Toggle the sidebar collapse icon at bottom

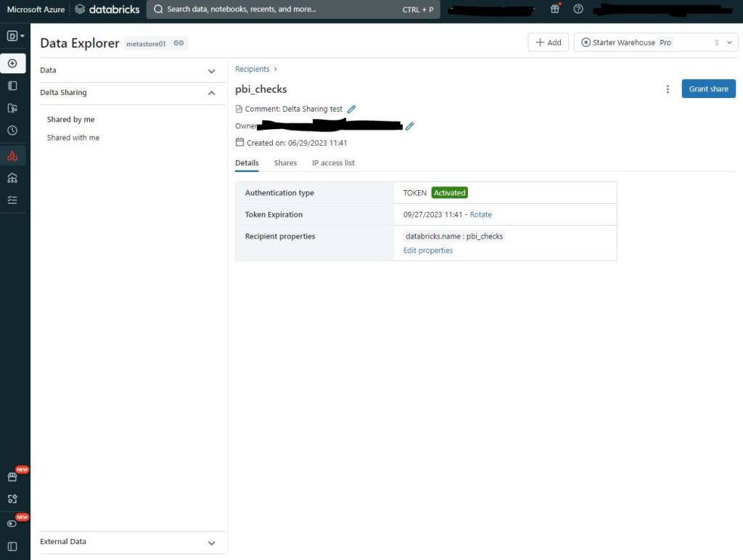(x=12, y=546)
